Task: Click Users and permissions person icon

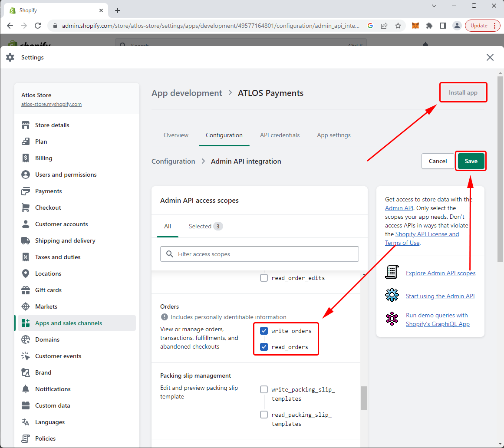Action: coord(26,175)
